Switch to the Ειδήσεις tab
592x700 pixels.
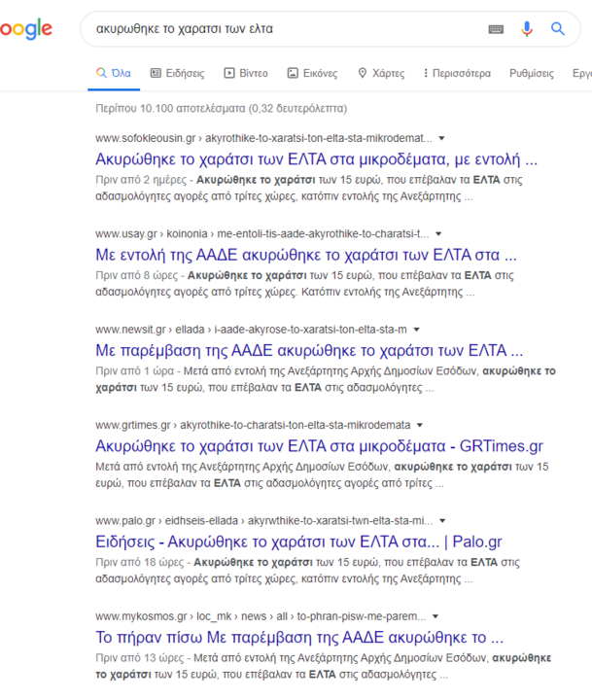[177, 73]
